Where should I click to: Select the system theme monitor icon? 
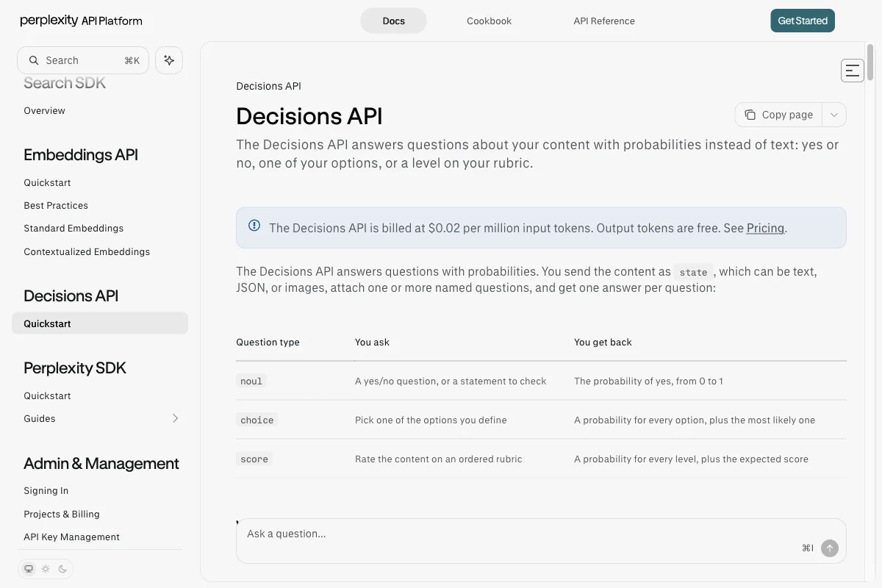point(29,569)
